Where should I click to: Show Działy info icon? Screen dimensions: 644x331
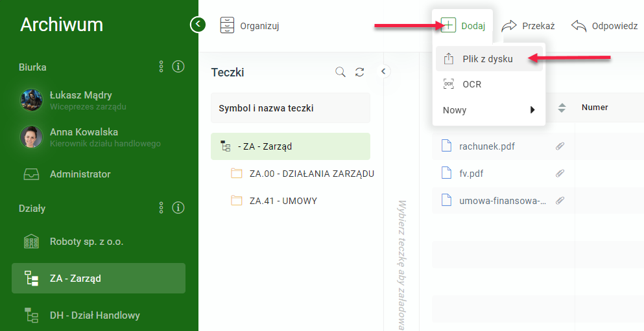click(x=178, y=208)
